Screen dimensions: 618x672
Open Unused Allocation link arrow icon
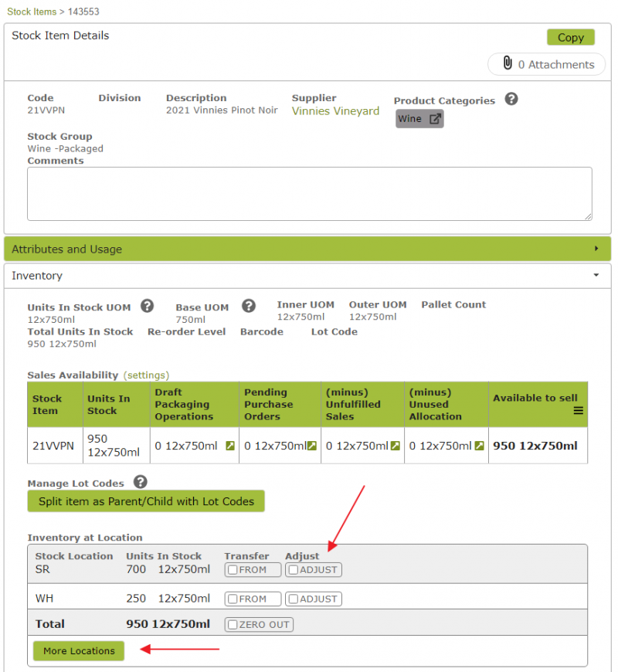pyautogui.click(x=479, y=446)
